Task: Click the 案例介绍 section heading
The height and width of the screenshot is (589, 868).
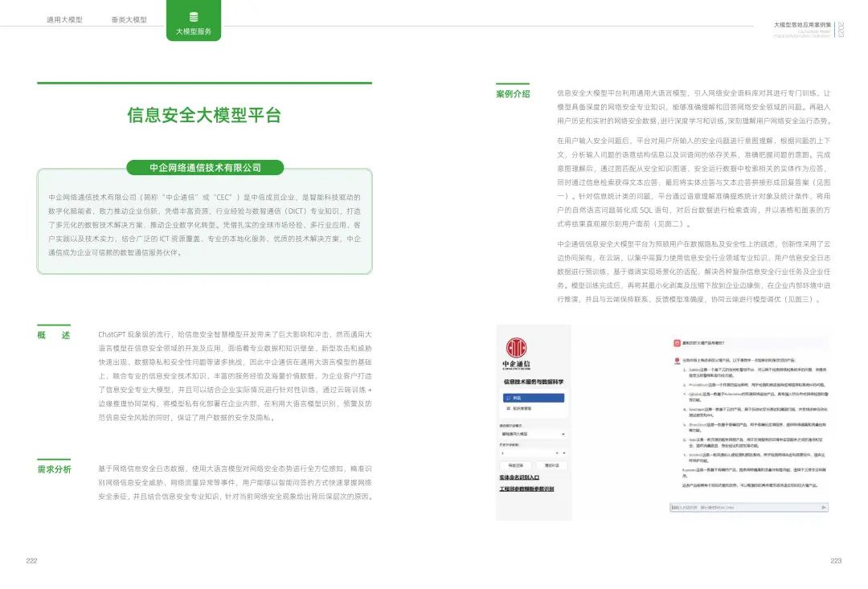Action: 513,94
